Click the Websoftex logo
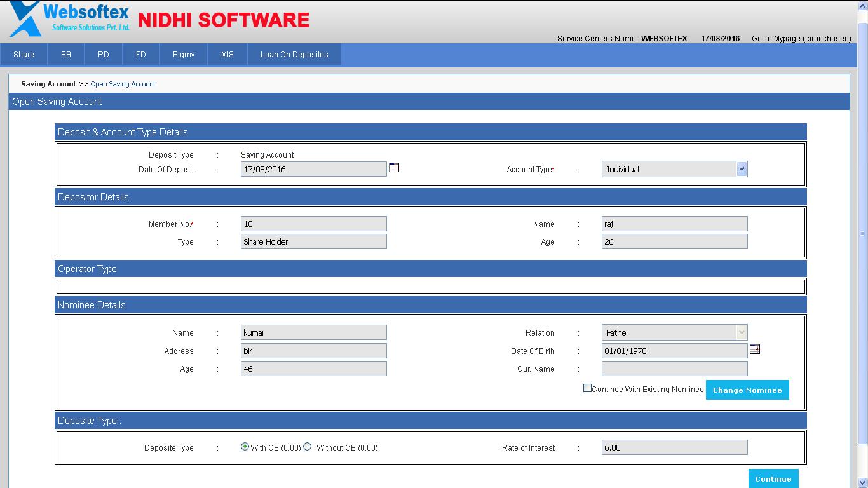Image resolution: width=868 pixels, height=488 pixels. coord(70,19)
